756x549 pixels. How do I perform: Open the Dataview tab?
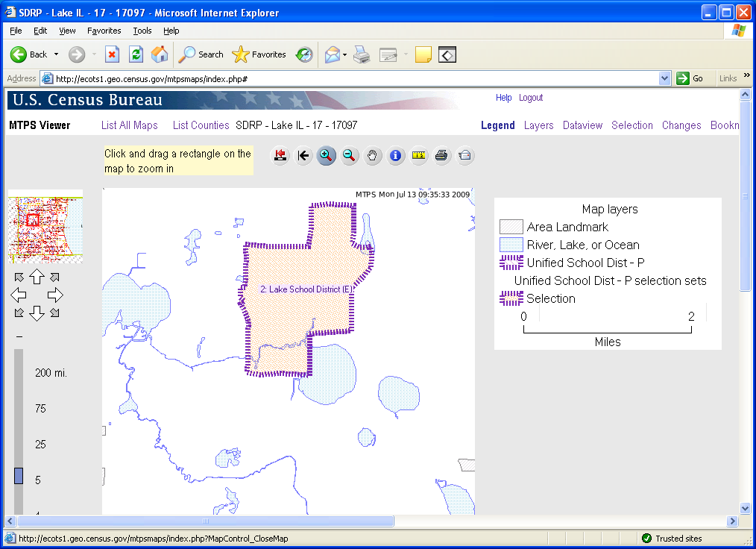tap(582, 125)
